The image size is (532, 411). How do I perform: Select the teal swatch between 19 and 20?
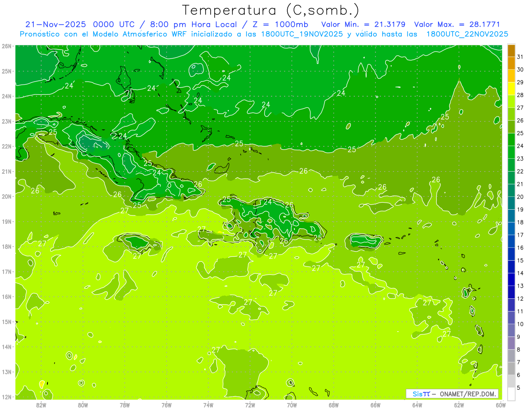(511, 203)
